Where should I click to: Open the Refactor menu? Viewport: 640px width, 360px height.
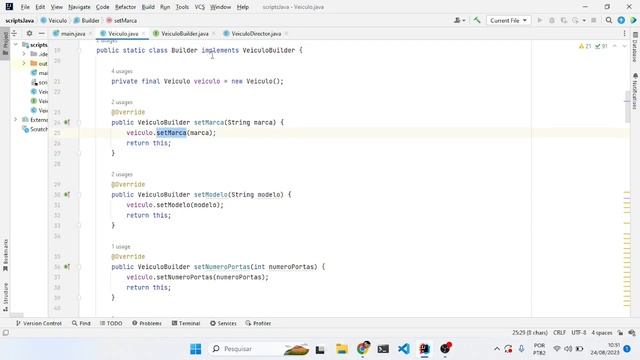click(x=125, y=7)
